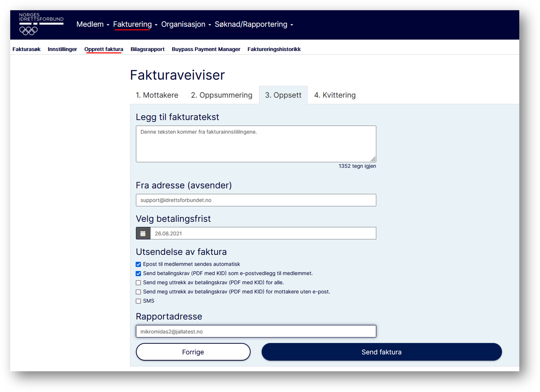
Task: Open the Søknad/Rapportering dropdown menu
Action: (x=254, y=24)
